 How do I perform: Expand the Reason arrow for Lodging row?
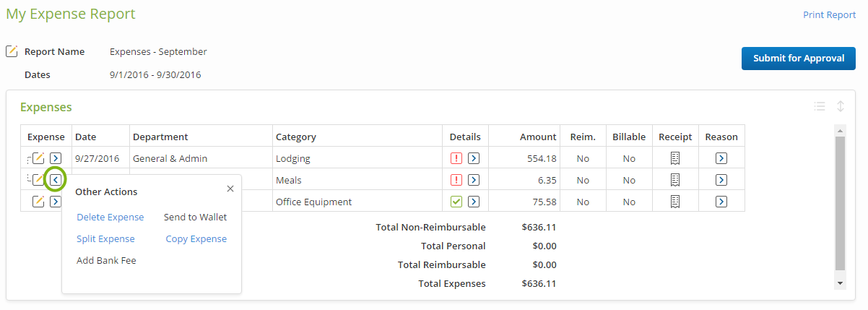(x=721, y=158)
